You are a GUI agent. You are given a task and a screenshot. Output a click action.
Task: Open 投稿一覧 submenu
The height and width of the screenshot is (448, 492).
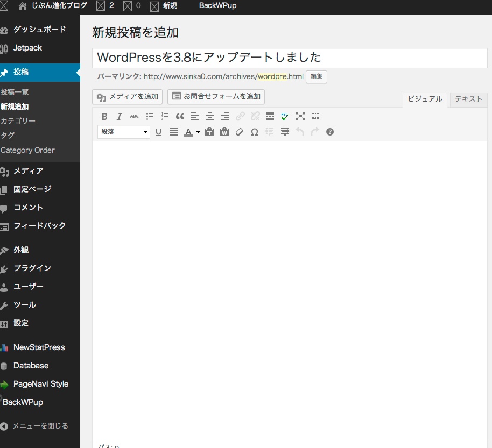pos(15,92)
